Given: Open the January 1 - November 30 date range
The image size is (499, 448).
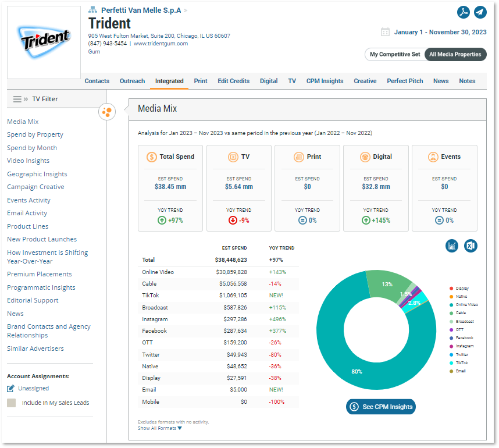Looking at the screenshot, I should point(440,32).
